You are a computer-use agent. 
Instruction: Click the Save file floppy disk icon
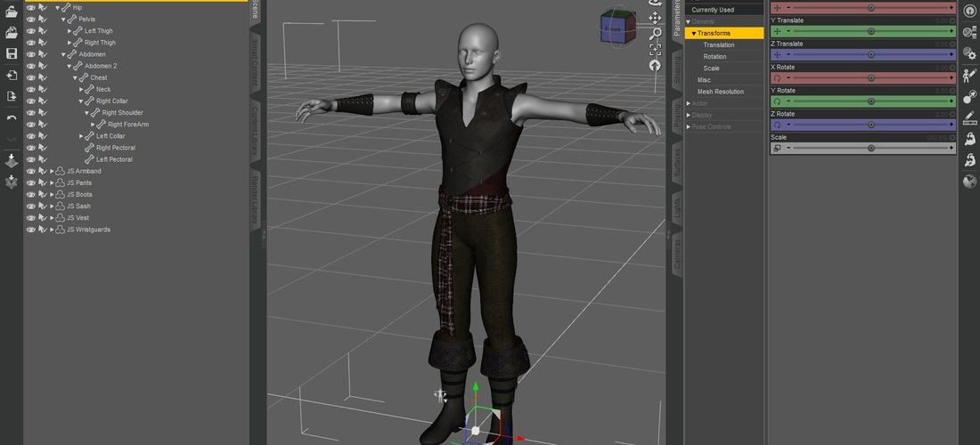[x=12, y=53]
